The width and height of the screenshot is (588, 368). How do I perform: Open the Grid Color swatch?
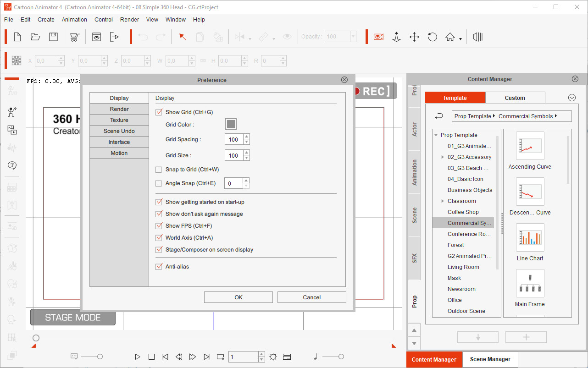tap(231, 124)
